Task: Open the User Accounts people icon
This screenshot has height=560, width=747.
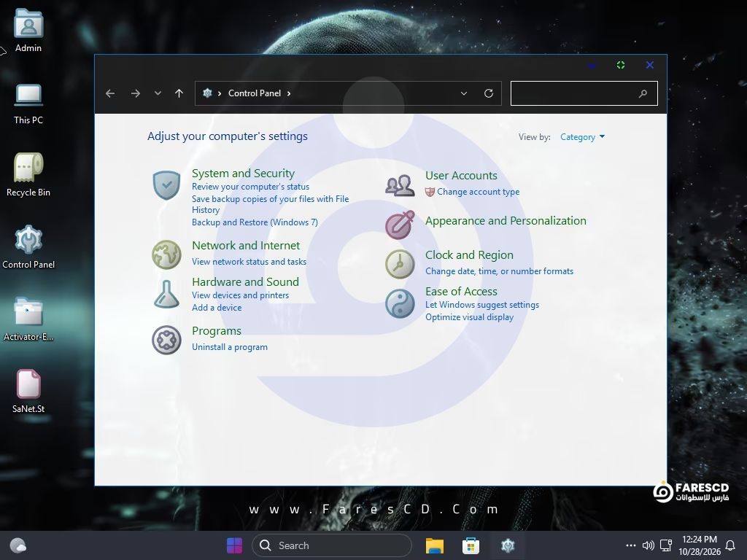Action: [x=400, y=186]
